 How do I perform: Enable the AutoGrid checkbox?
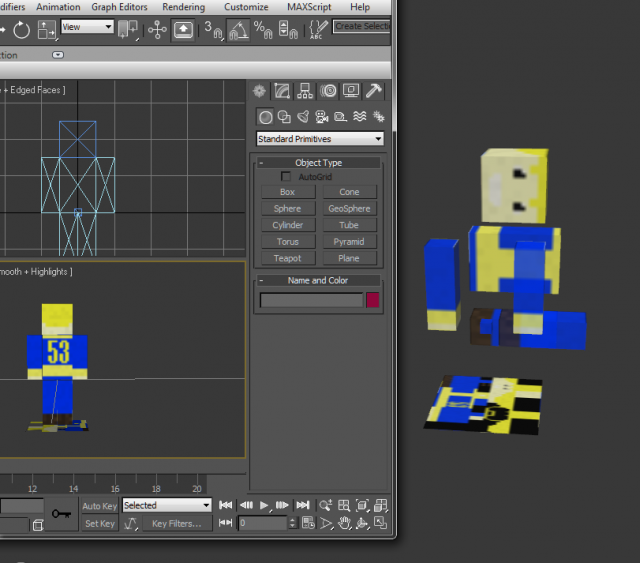288,177
